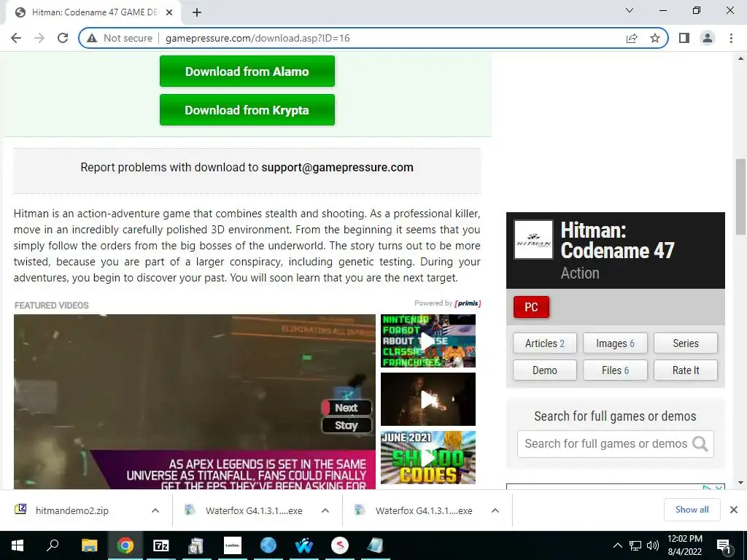Open Chrome three-dot menu
This screenshot has width=747, height=560.
[731, 38]
